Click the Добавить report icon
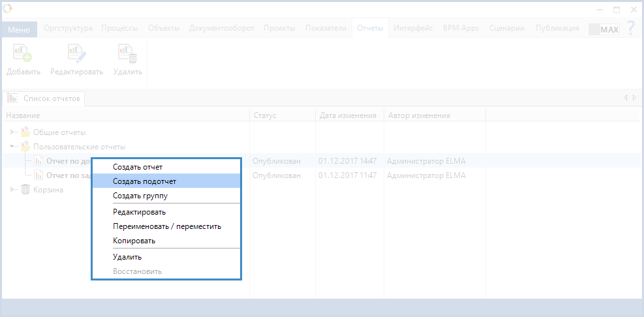Screen dimensions: 644x317 pos(23,53)
